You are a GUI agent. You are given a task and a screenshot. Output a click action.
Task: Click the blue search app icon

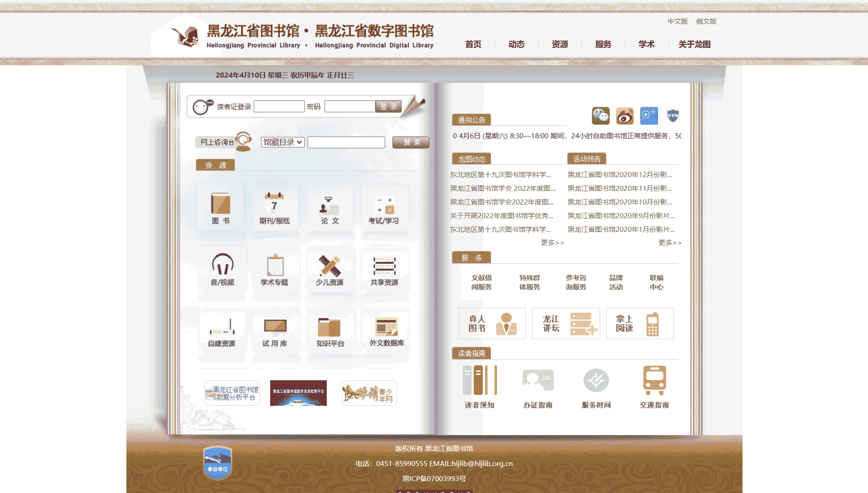(x=649, y=116)
